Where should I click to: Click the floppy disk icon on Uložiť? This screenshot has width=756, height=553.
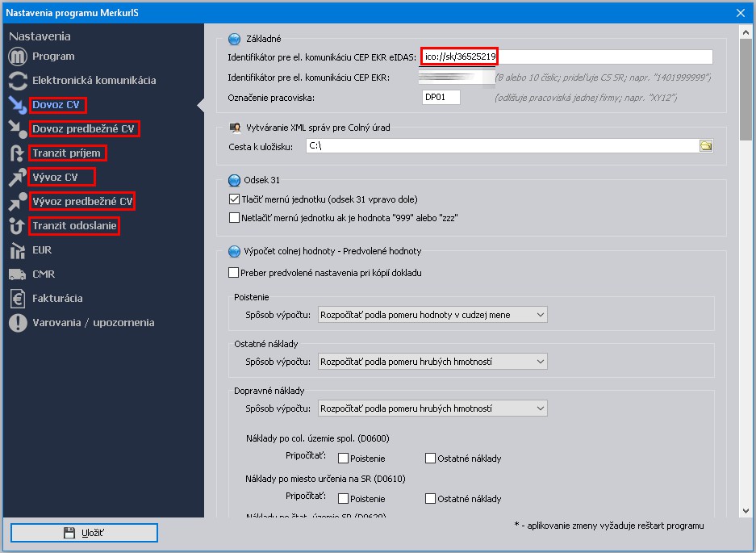[69, 533]
